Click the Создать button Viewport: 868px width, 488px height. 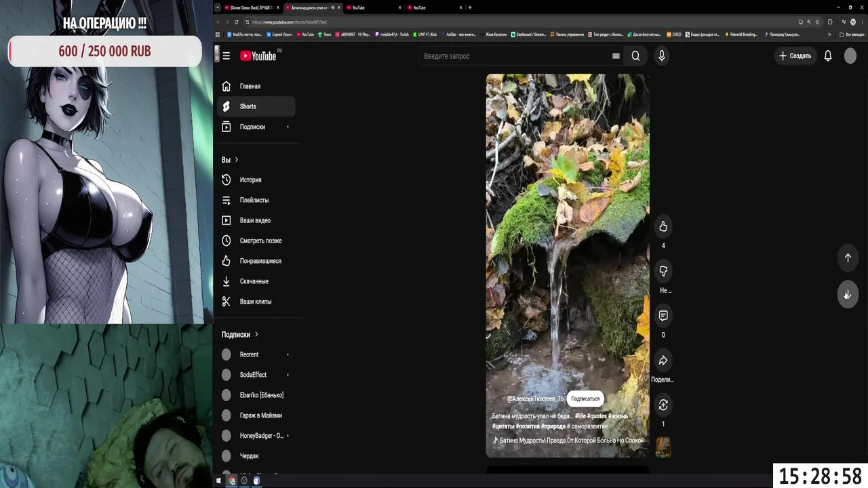(x=795, y=56)
